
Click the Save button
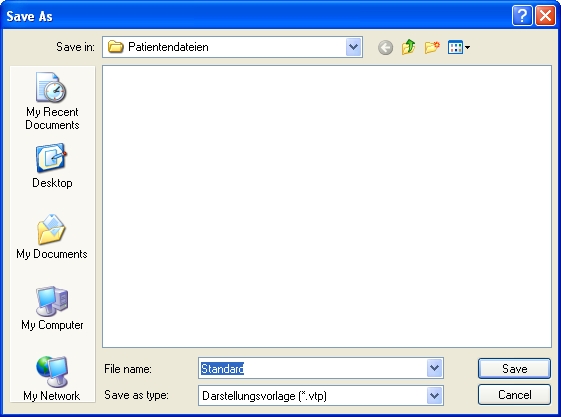pyautogui.click(x=514, y=368)
